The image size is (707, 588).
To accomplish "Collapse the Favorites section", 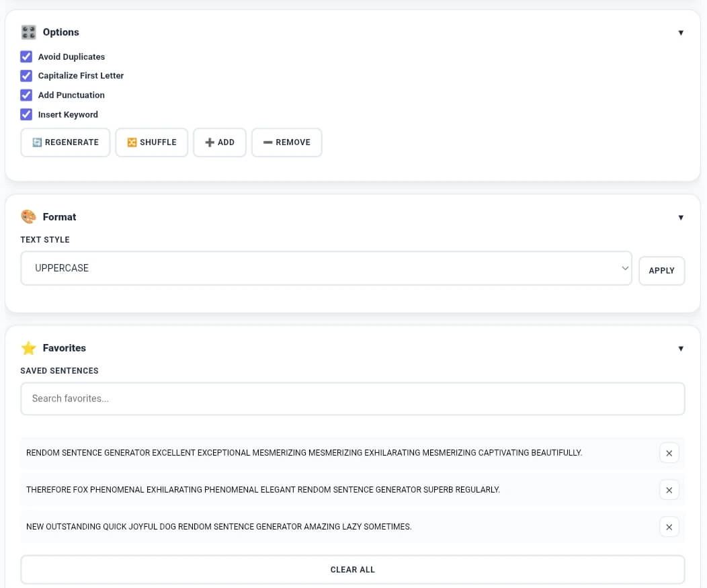I will pyautogui.click(x=681, y=348).
